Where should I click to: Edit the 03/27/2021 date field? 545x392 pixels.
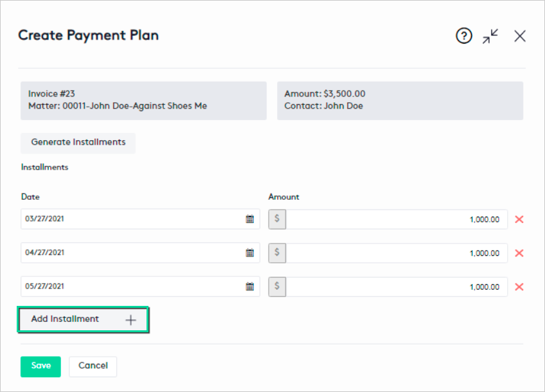click(129, 219)
